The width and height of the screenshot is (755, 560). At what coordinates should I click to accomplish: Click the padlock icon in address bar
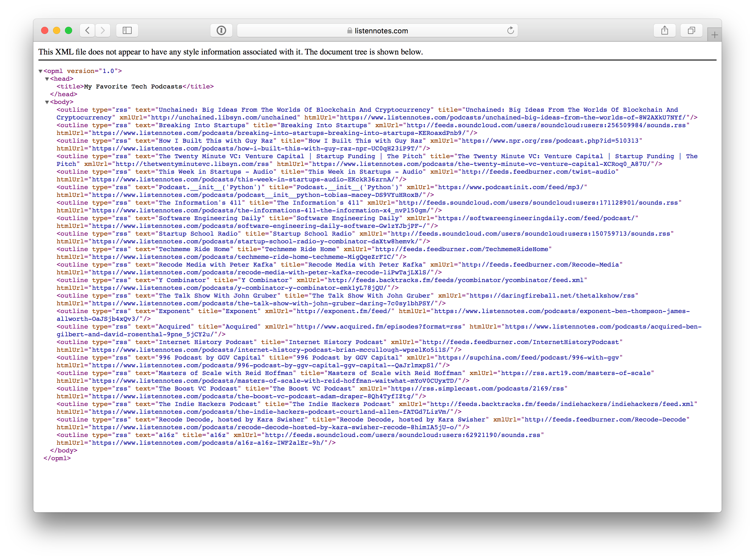coord(349,30)
